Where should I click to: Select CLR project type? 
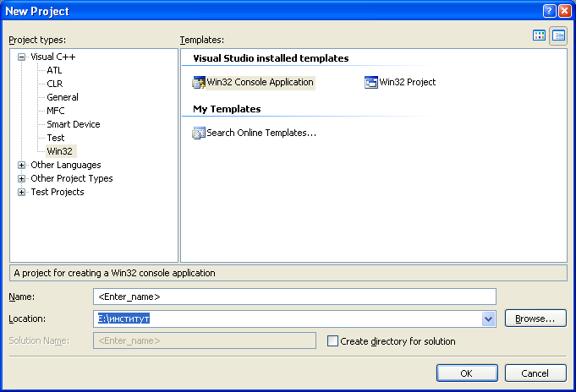(x=55, y=84)
